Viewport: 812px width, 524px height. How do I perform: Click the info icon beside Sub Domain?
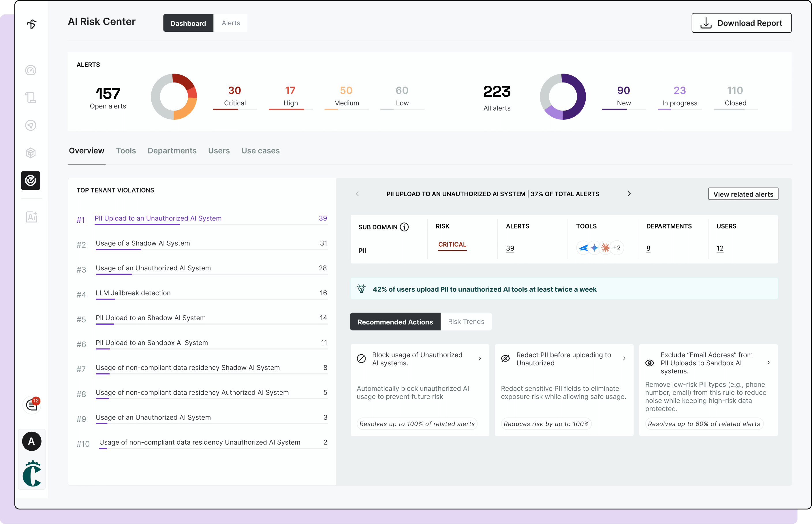[x=404, y=227]
